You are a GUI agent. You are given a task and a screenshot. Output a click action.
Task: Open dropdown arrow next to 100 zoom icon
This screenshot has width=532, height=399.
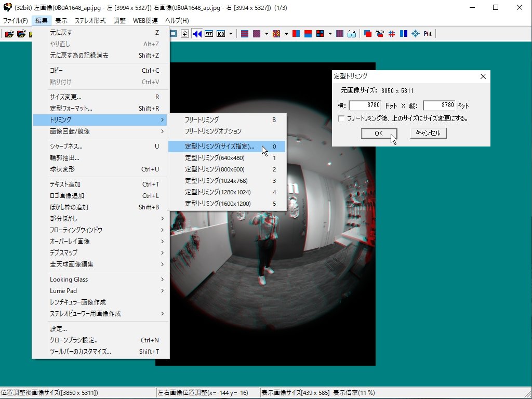(231, 34)
